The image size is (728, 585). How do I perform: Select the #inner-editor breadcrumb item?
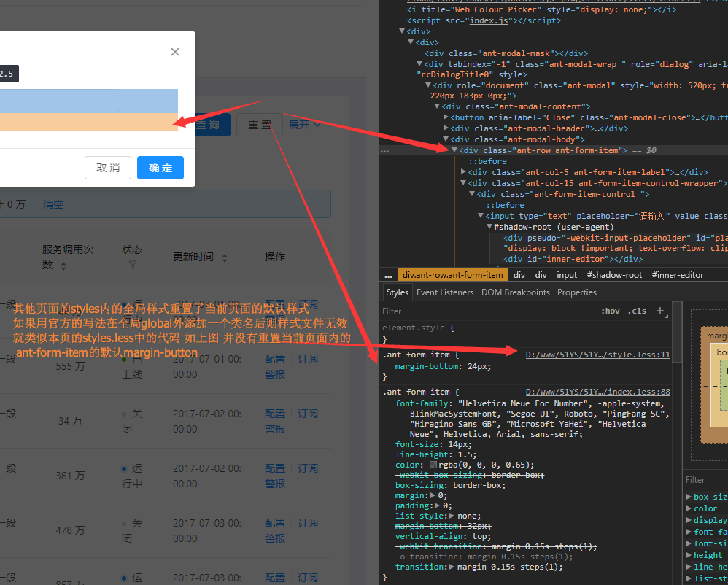point(678,275)
